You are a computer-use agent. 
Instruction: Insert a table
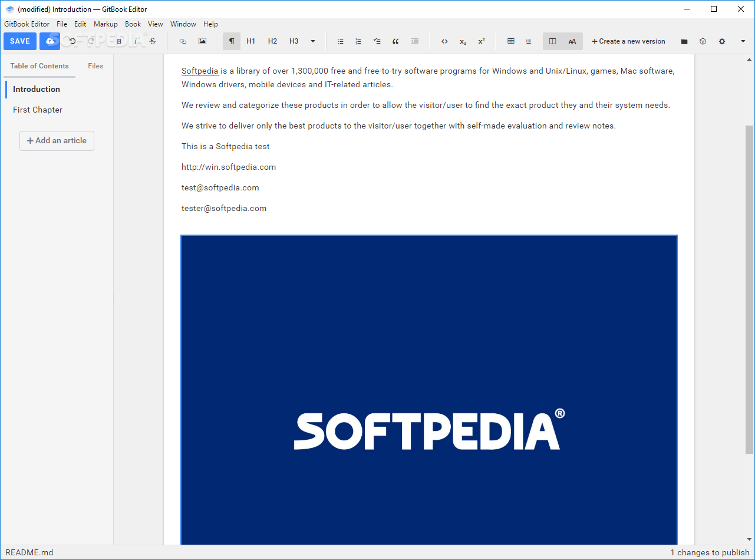click(511, 41)
